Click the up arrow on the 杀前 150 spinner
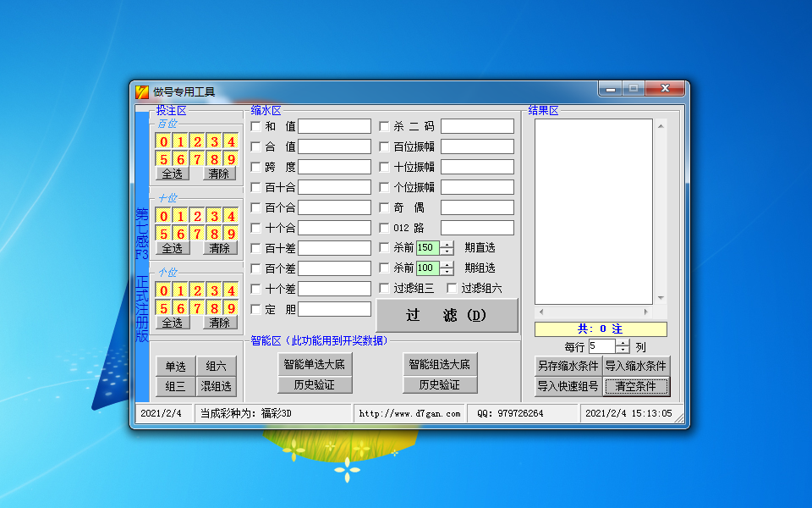 (447, 243)
